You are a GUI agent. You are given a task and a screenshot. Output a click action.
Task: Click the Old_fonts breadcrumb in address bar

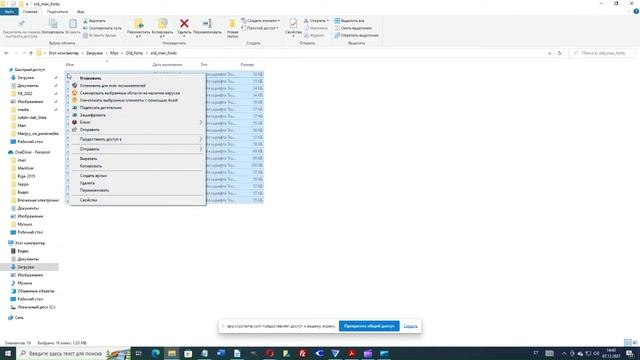pos(134,53)
